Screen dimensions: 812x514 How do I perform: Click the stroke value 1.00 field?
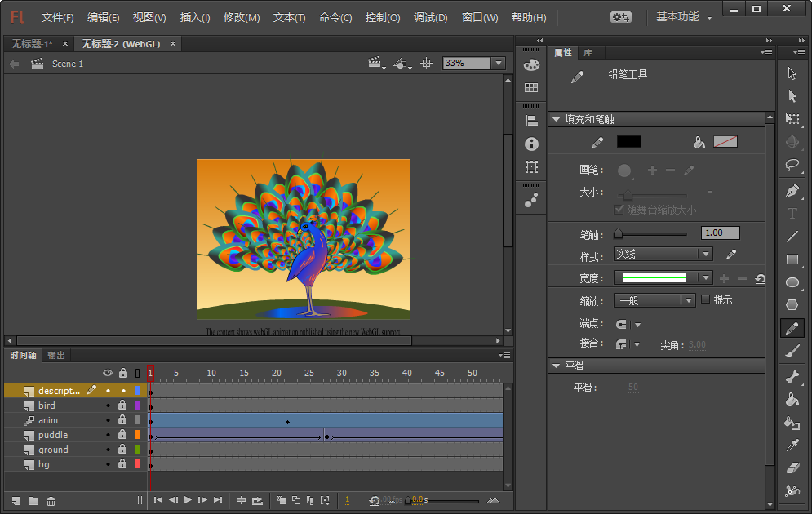click(721, 233)
